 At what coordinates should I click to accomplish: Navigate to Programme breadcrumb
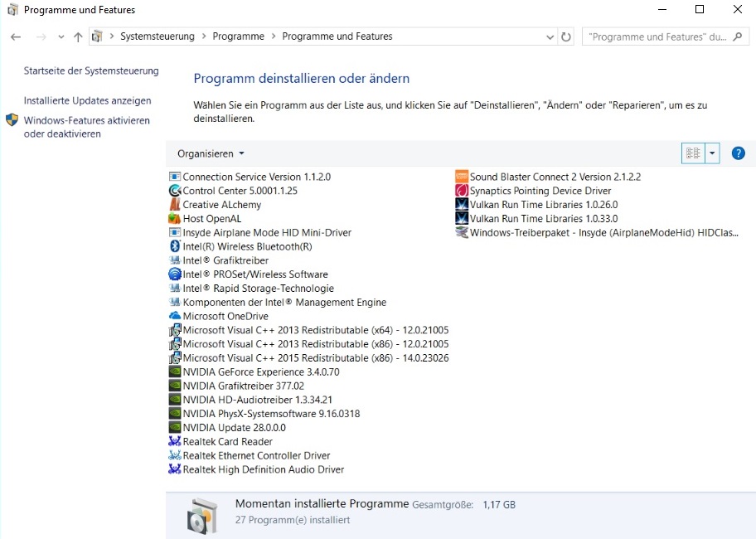[238, 36]
